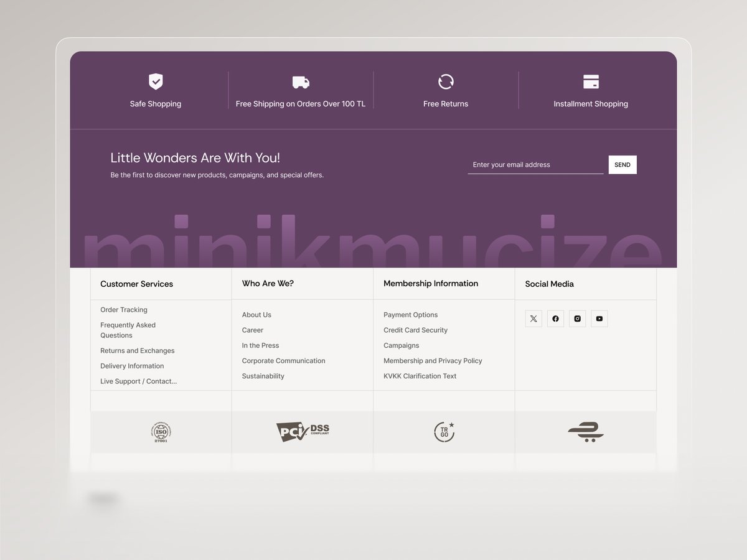Open Payment Options link
This screenshot has width=747, height=560.
click(x=410, y=315)
